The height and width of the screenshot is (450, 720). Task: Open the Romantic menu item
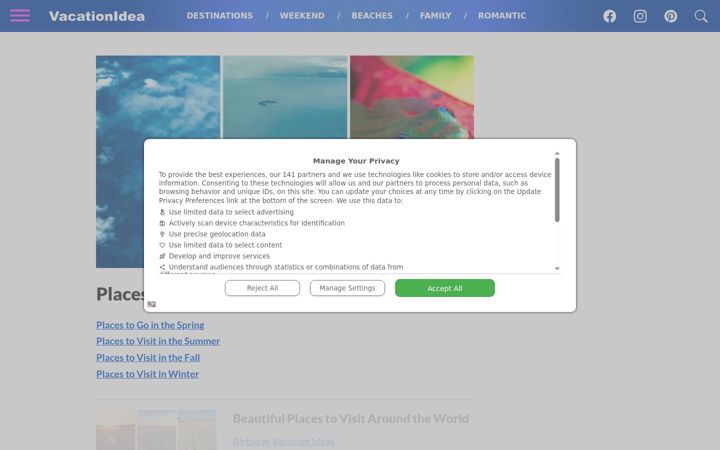pyautogui.click(x=502, y=16)
